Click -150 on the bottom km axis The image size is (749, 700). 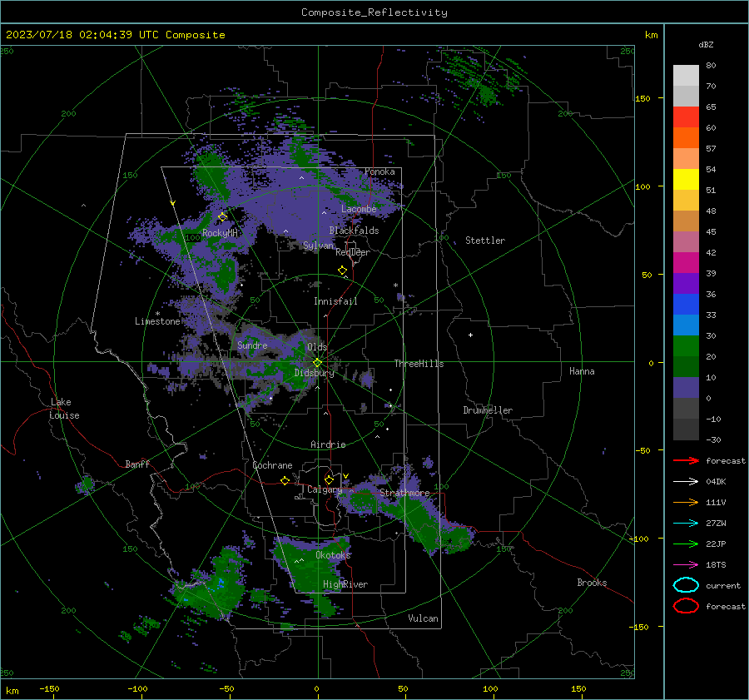(x=49, y=688)
